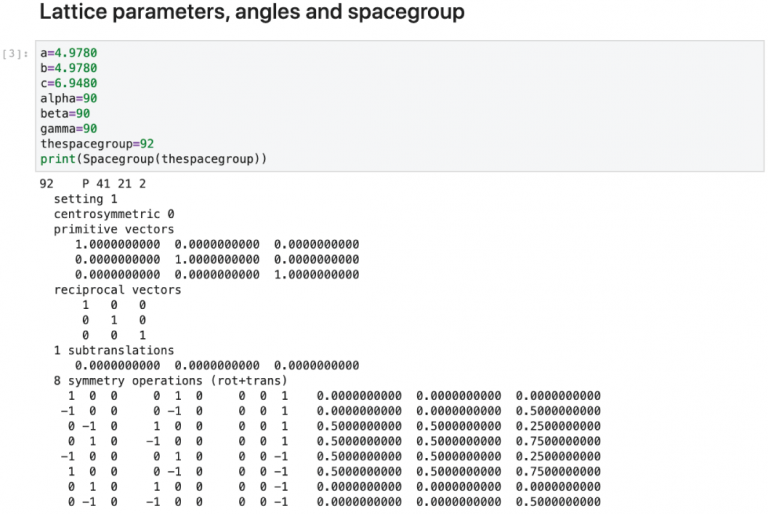Viewport: 768px width, 514px height.
Task: Click the first row of the primitive vectors matrix
Action: (217, 245)
